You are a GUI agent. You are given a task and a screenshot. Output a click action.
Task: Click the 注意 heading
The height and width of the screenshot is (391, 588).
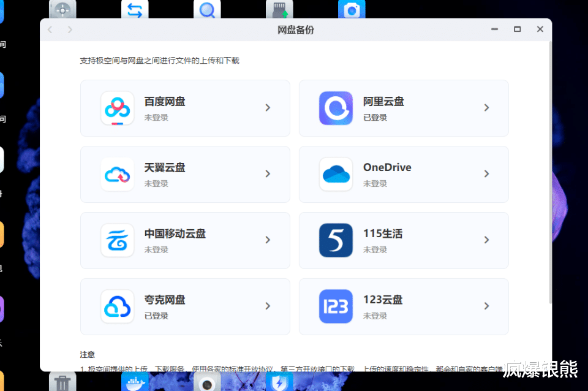click(88, 355)
